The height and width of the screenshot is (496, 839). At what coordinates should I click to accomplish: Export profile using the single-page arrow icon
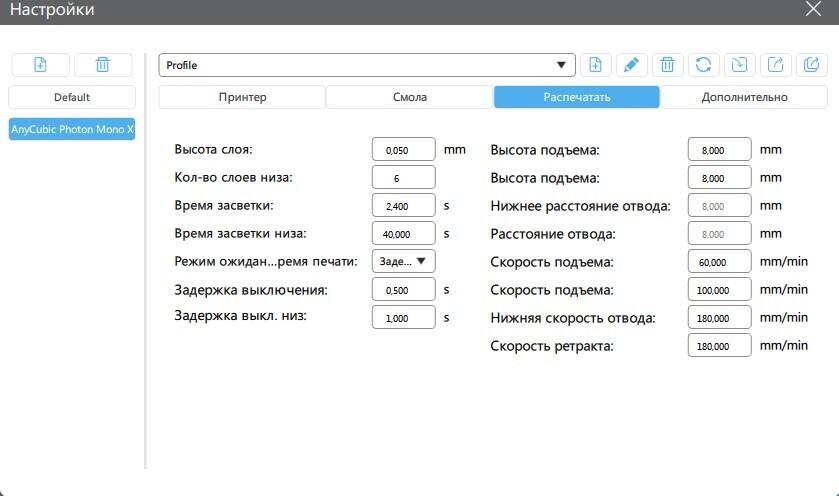[775, 65]
